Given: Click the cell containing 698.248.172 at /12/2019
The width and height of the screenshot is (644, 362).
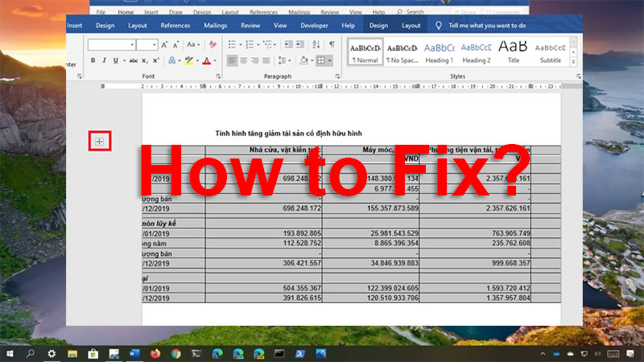Looking at the screenshot, I should [264, 208].
